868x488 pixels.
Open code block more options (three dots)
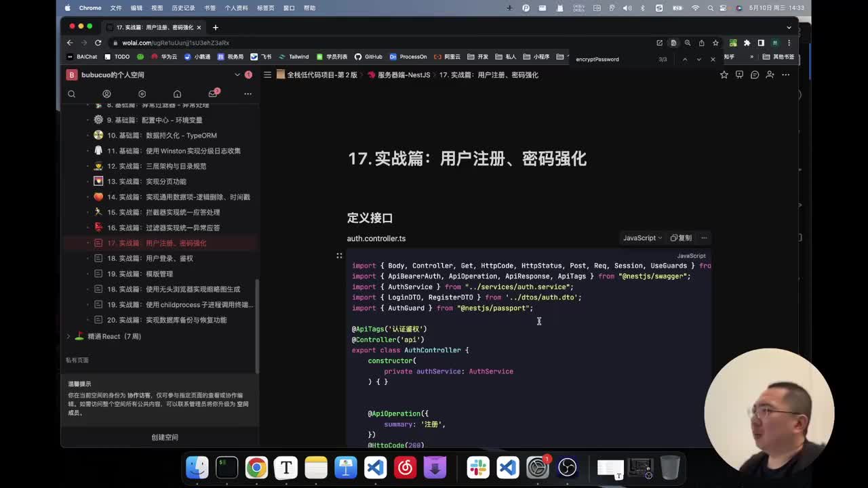[x=704, y=238]
